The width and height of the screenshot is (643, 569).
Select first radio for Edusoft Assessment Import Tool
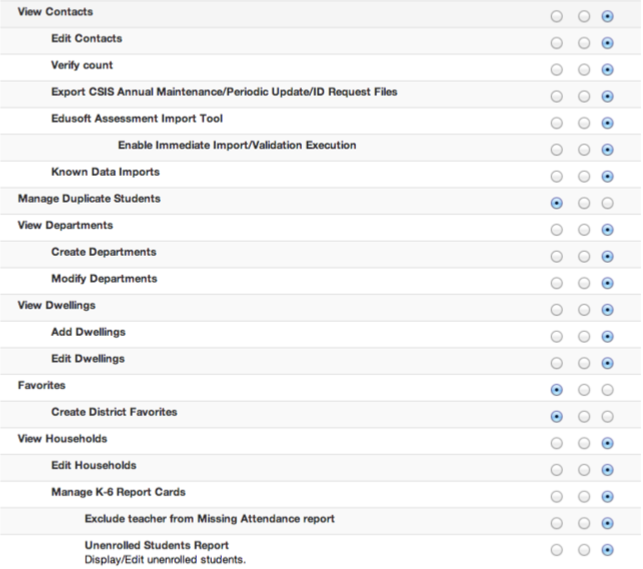coord(556,123)
